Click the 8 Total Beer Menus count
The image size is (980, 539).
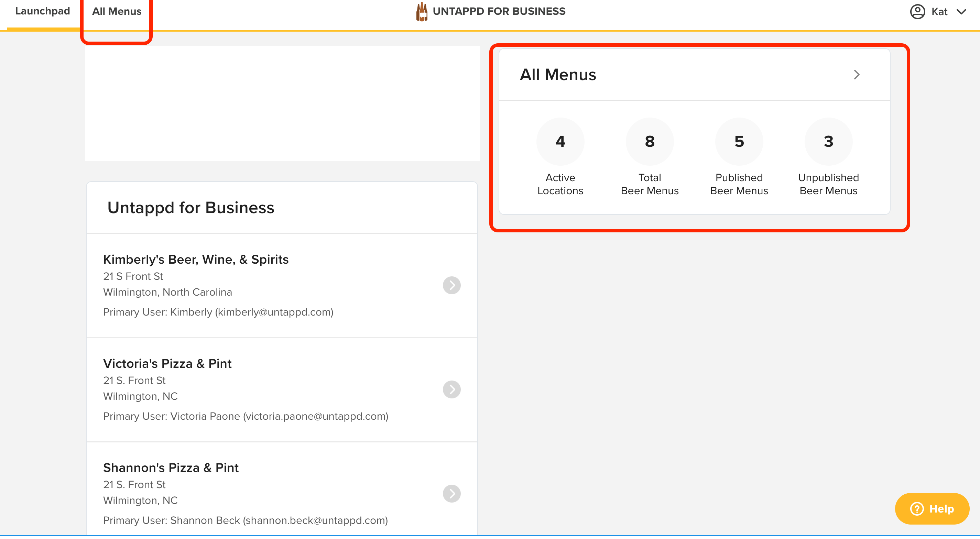pyautogui.click(x=650, y=142)
